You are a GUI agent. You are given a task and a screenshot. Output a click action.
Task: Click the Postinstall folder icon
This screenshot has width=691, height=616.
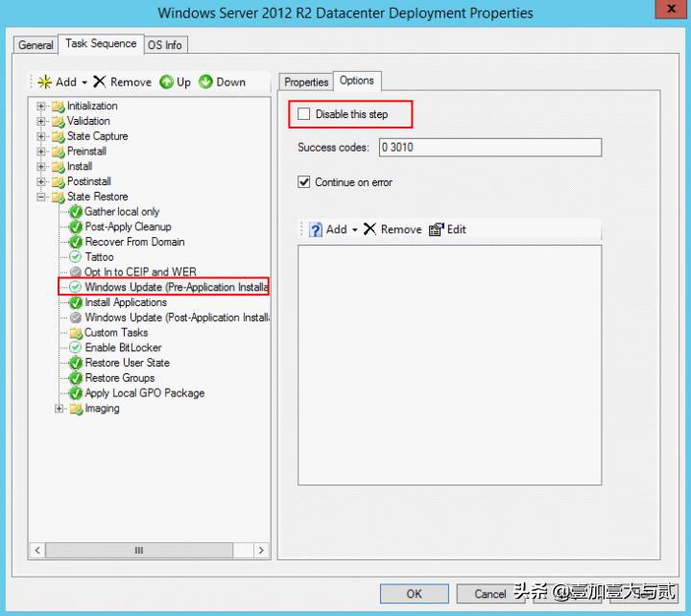pos(59,181)
